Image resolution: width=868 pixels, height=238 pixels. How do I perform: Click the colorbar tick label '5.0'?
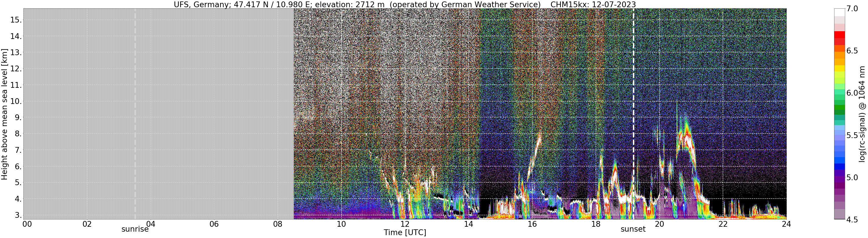pos(852,177)
